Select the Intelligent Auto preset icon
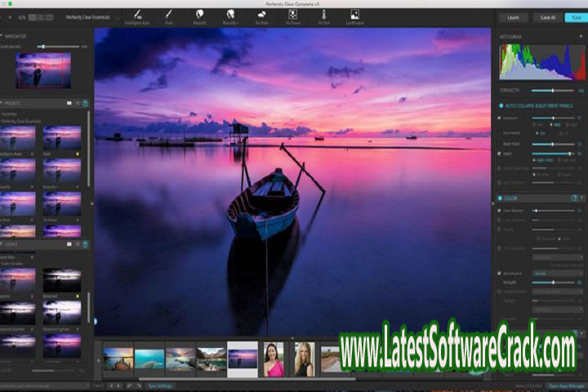This screenshot has width=588, height=392. 138,14
